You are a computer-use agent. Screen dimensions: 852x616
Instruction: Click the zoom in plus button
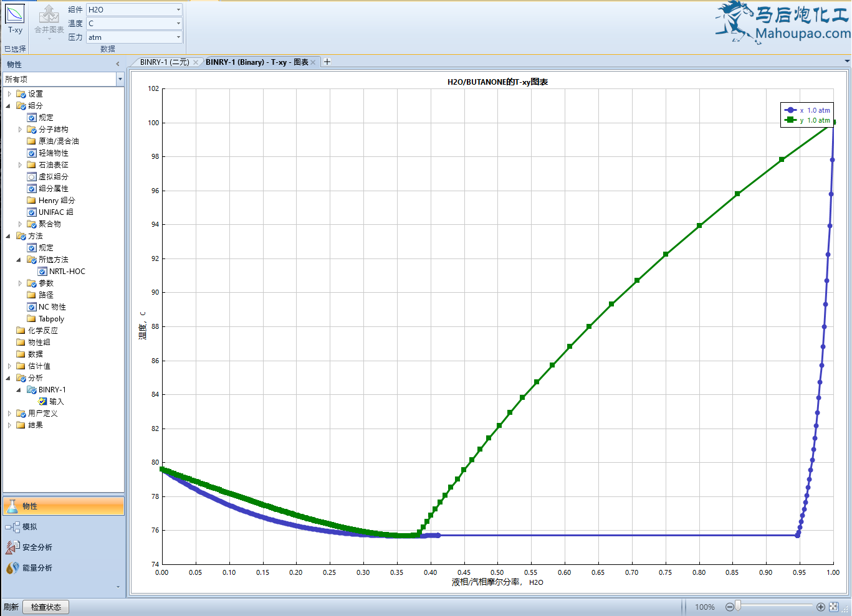pos(821,607)
